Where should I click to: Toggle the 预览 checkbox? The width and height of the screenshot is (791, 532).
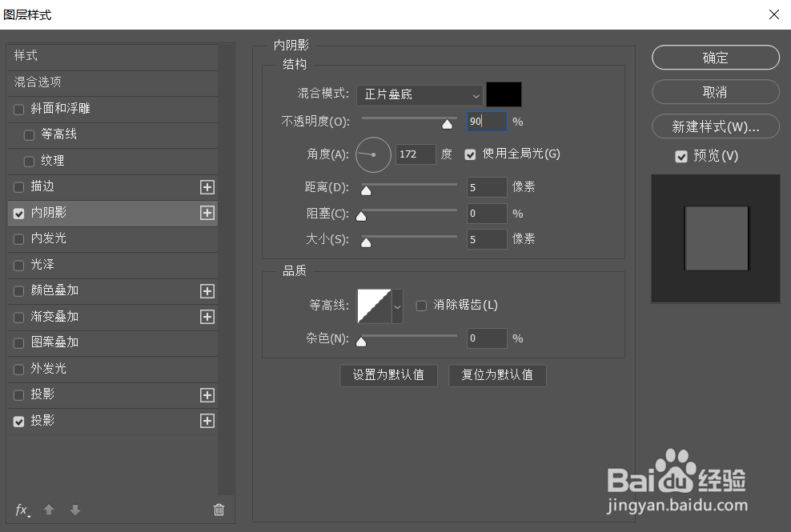pyautogui.click(x=681, y=156)
